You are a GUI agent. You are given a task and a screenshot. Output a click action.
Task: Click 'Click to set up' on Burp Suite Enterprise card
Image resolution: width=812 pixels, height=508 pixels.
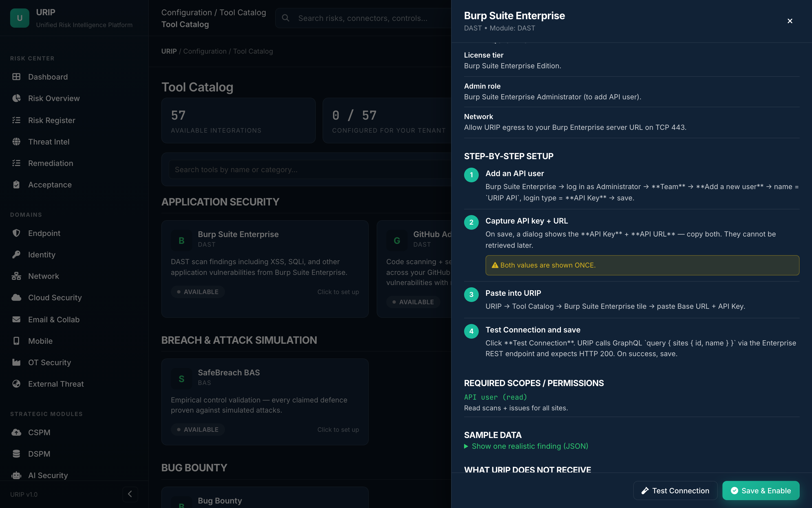338,292
